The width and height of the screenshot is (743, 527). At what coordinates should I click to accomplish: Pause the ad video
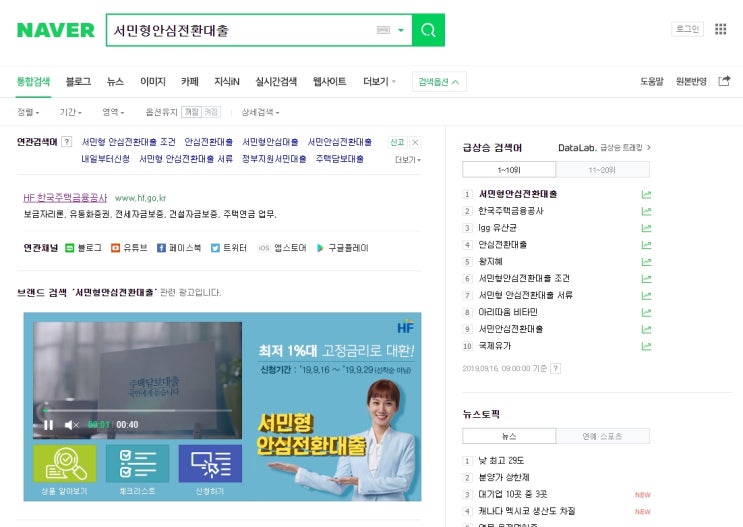pyautogui.click(x=48, y=425)
